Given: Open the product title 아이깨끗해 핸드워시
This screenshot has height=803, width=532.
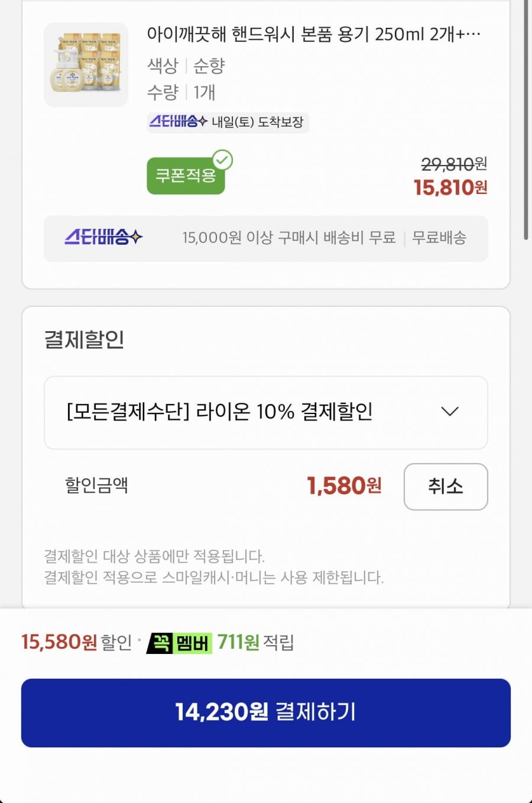Looking at the screenshot, I should [313, 34].
